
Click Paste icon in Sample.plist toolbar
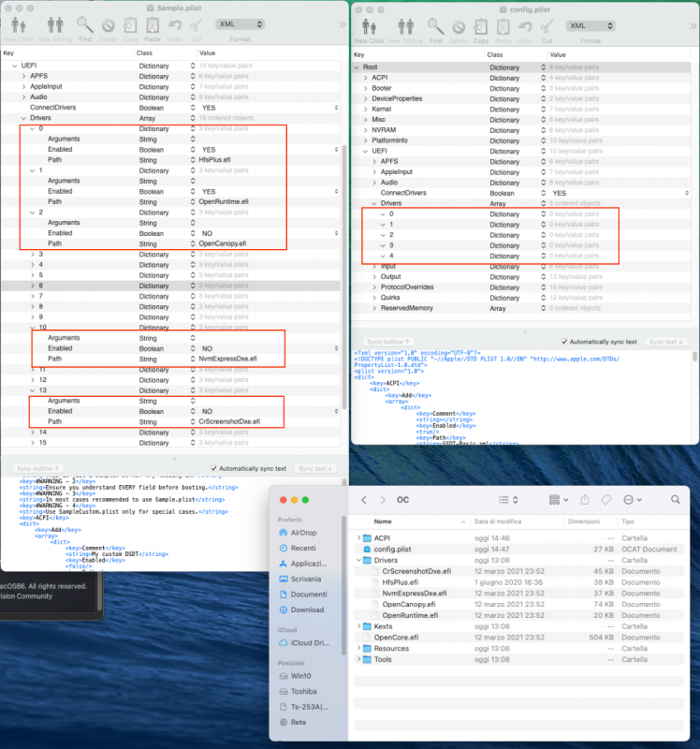(153, 25)
